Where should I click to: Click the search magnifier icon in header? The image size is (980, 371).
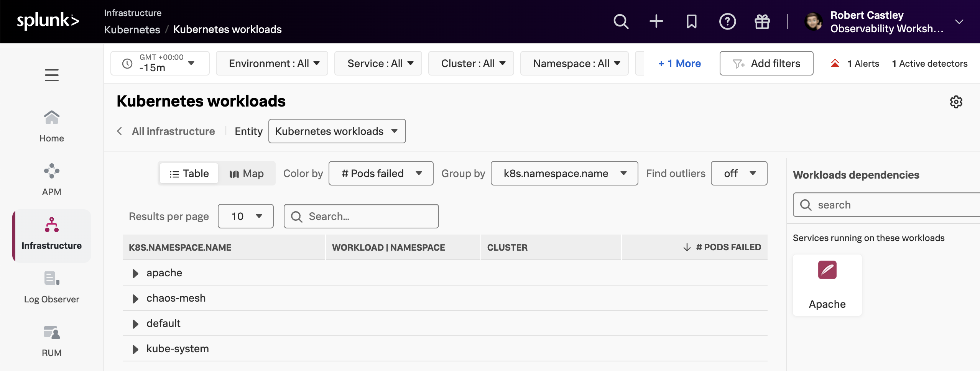621,21
